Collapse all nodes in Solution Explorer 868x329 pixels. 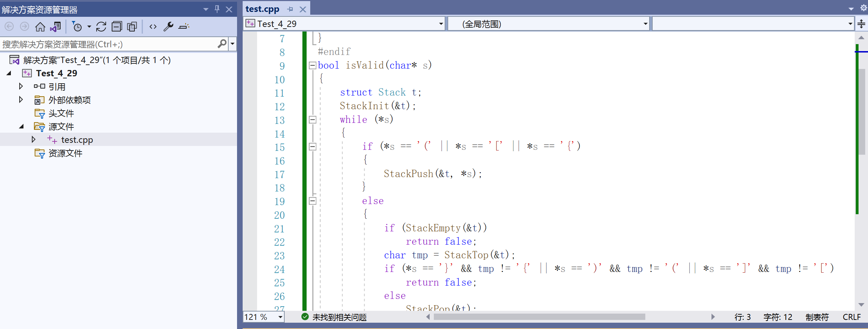117,26
